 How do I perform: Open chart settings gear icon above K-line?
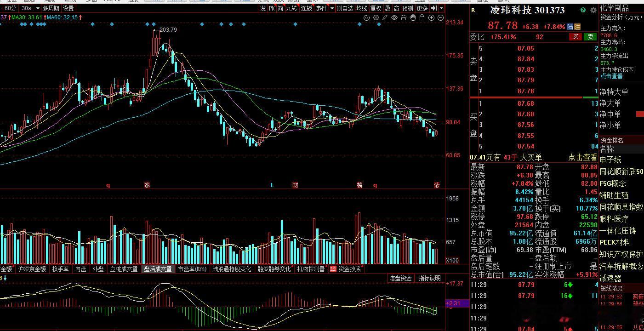[x=376, y=17]
